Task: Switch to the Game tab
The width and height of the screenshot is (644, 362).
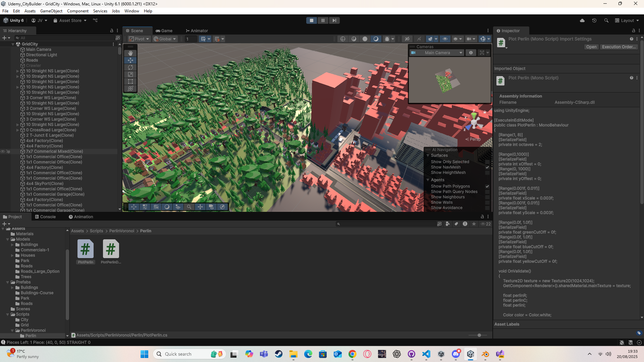Action: pos(164,31)
